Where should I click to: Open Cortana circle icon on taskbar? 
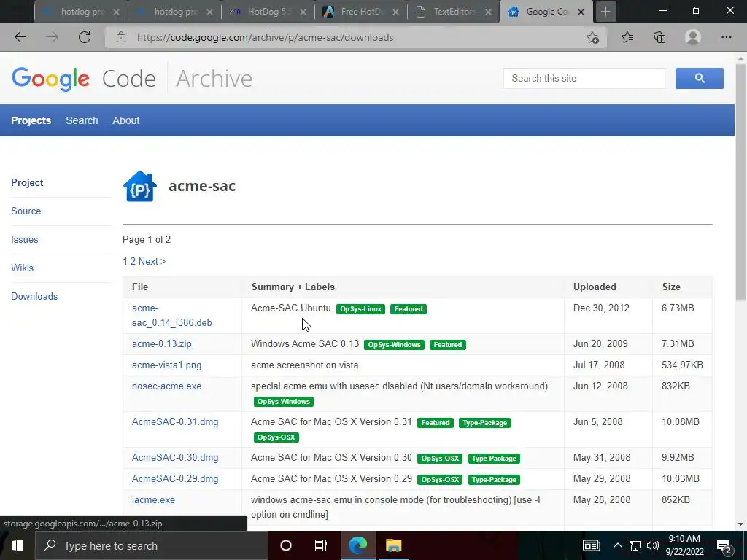pos(286,545)
